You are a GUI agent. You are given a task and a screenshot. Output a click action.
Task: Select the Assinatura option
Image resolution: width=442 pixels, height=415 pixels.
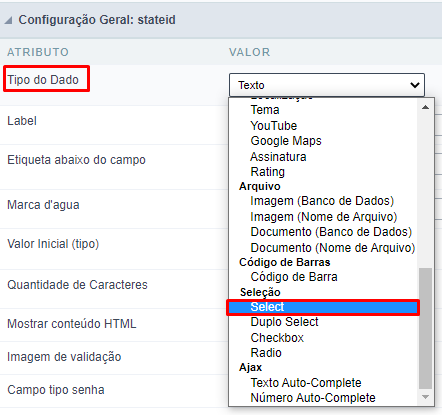coord(278,157)
